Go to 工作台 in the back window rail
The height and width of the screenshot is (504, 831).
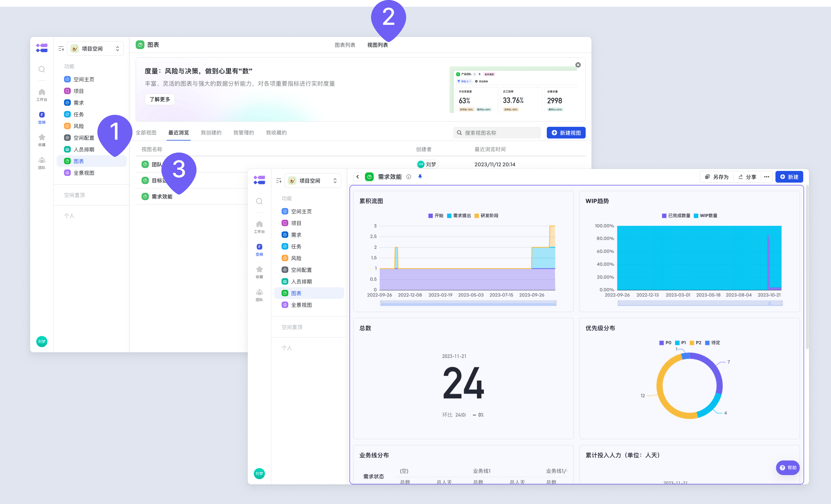pos(42,95)
